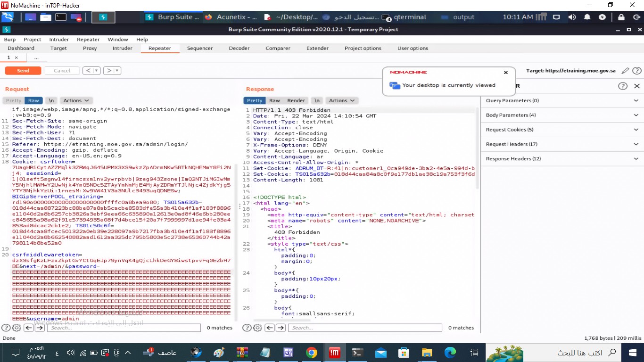The height and width of the screenshot is (362, 644).
Task: Switch to qterminal in panel
Action: click(x=405, y=17)
